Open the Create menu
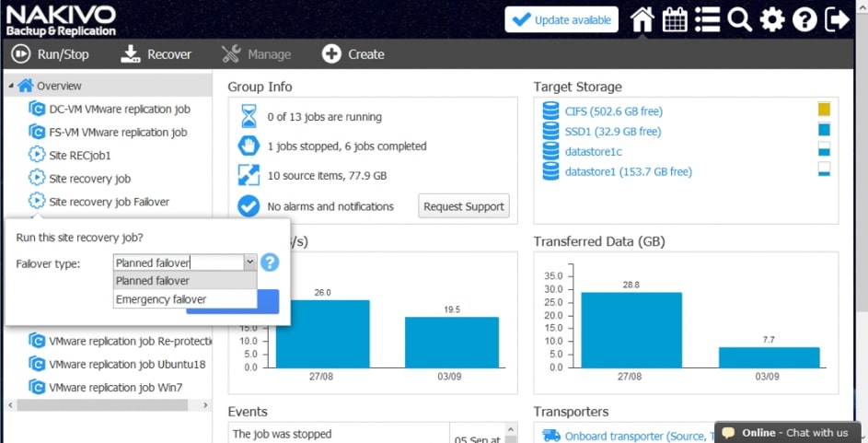The height and width of the screenshot is (443, 868). click(x=353, y=54)
